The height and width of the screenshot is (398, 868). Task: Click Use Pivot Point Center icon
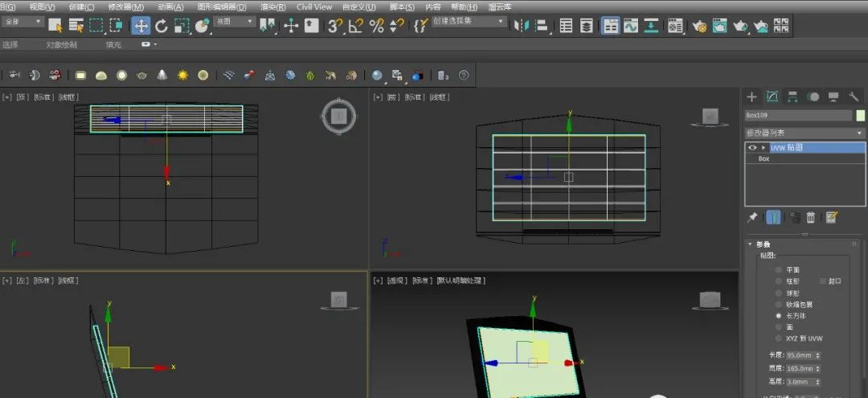point(268,26)
